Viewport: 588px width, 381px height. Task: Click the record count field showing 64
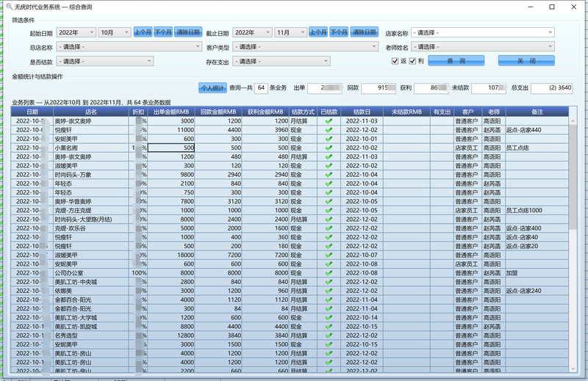click(261, 88)
